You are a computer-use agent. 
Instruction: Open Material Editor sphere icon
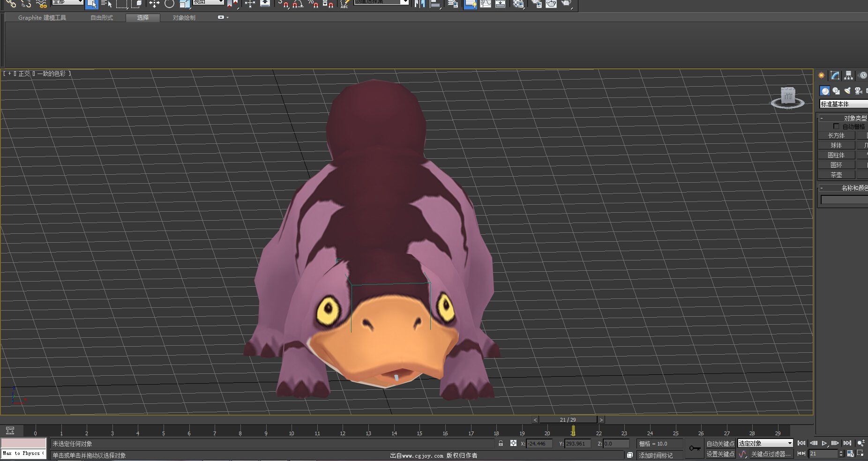[x=518, y=4]
